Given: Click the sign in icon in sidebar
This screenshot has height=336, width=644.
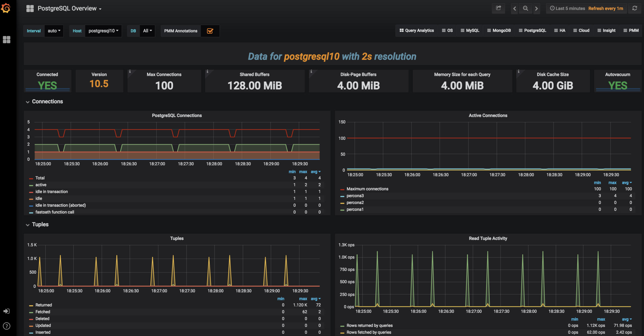Looking at the screenshot, I should point(7,311).
